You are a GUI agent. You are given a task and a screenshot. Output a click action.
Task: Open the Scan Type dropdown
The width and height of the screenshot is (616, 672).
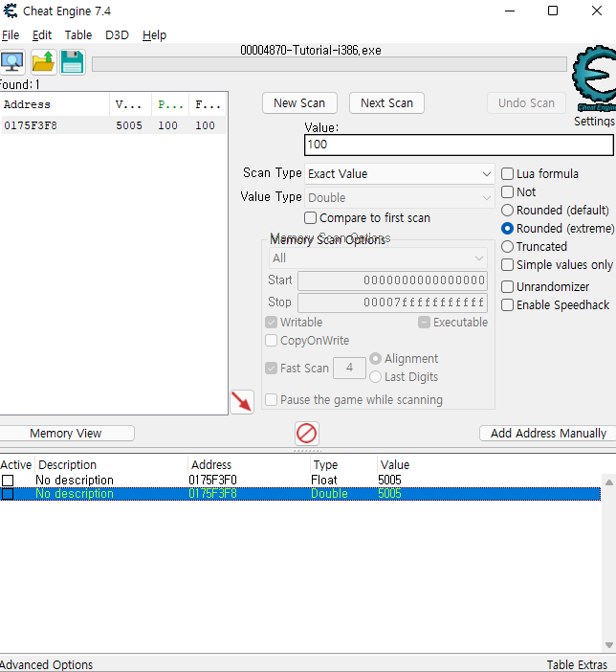[x=399, y=174]
